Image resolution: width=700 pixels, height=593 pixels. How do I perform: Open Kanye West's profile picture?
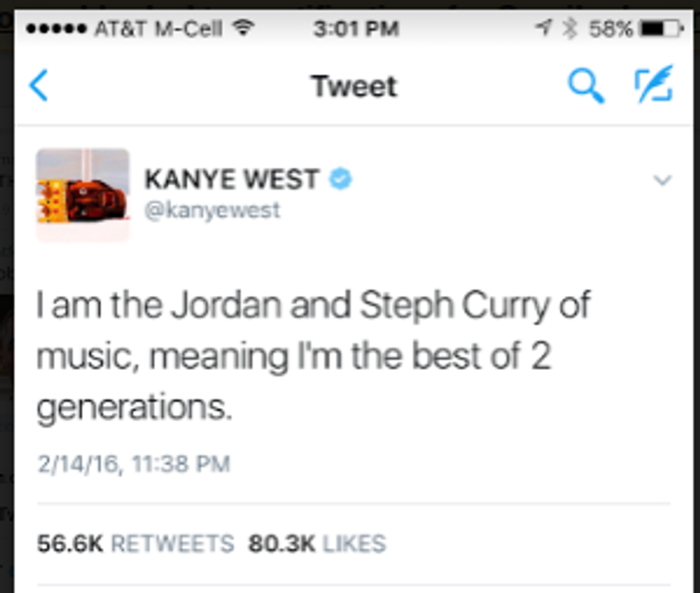click(83, 194)
